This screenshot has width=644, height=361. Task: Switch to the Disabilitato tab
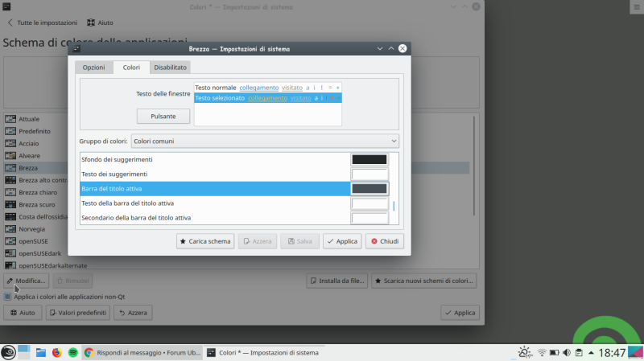(x=170, y=68)
